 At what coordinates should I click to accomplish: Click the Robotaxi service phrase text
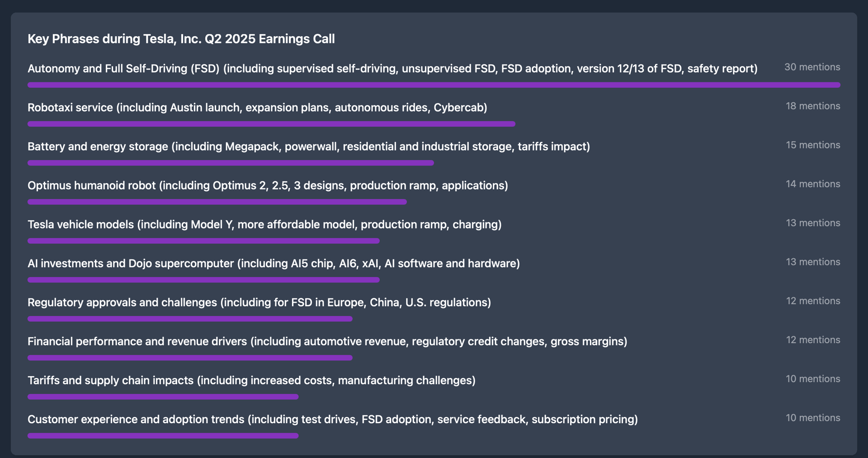pyautogui.click(x=257, y=108)
